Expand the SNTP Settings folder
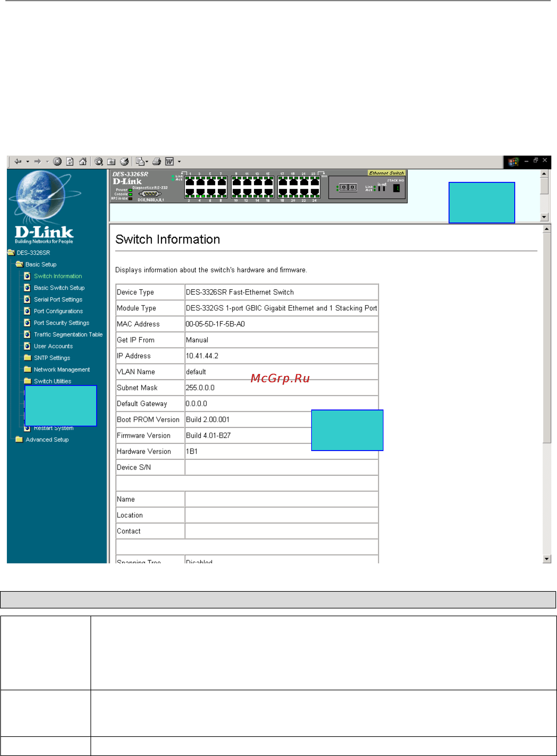This screenshot has width=557, height=756. (x=28, y=358)
